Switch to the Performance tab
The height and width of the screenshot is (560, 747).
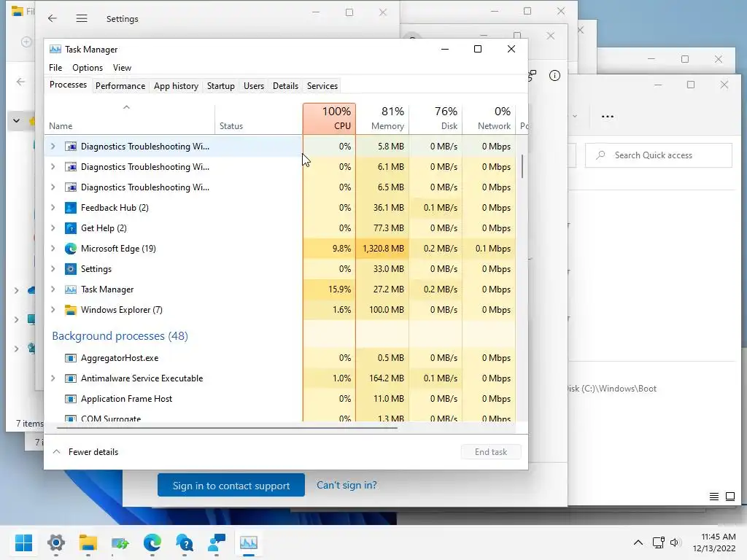pos(120,86)
